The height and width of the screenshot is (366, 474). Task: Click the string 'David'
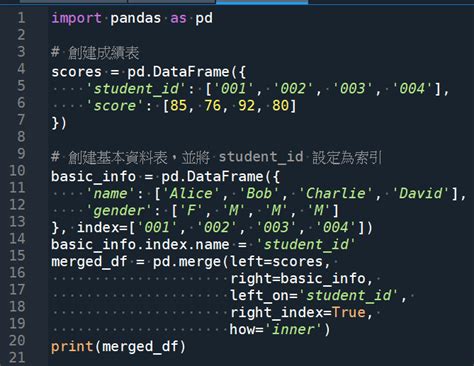click(420, 194)
